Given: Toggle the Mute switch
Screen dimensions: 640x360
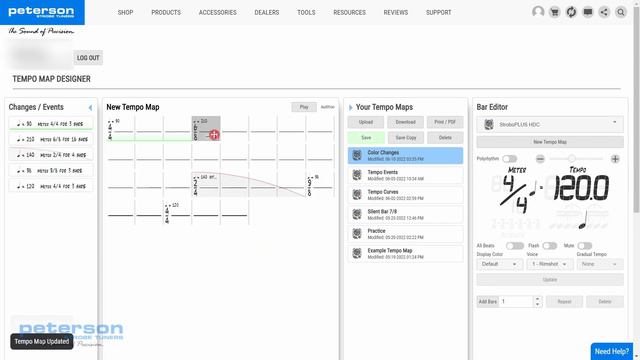Looking at the screenshot, I should point(585,246).
